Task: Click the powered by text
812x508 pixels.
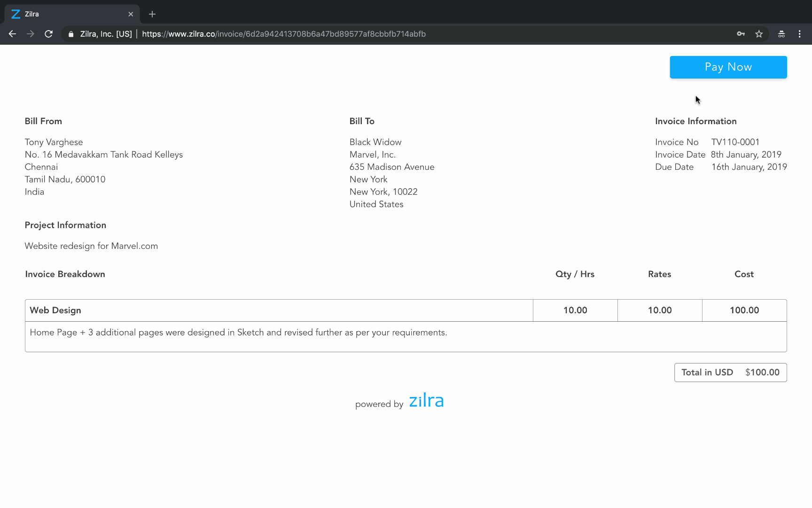Action: point(379,404)
